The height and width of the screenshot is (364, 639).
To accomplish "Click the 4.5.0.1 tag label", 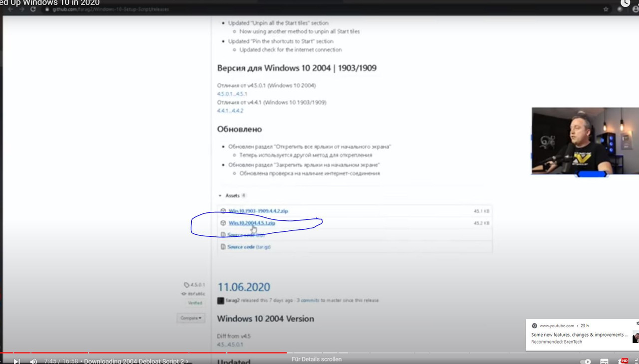I will point(195,285).
